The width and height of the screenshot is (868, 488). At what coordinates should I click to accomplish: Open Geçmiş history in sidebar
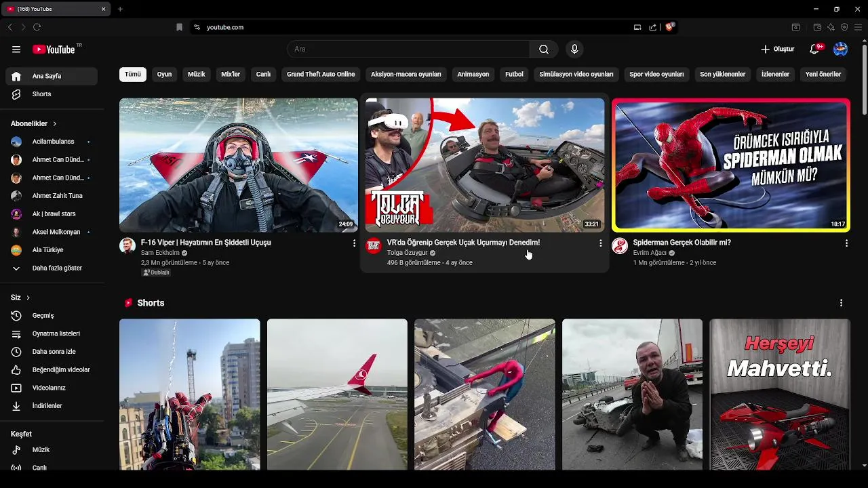tap(52, 316)
